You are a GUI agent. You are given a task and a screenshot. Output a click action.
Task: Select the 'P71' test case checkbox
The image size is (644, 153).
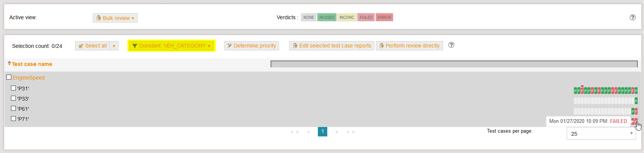[14, 119]
